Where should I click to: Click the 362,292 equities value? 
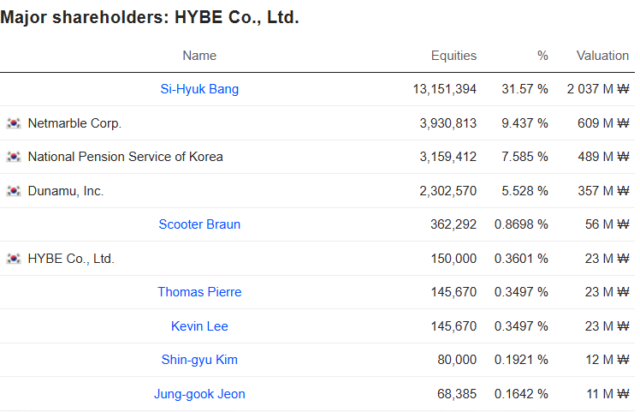coord(453,225)
